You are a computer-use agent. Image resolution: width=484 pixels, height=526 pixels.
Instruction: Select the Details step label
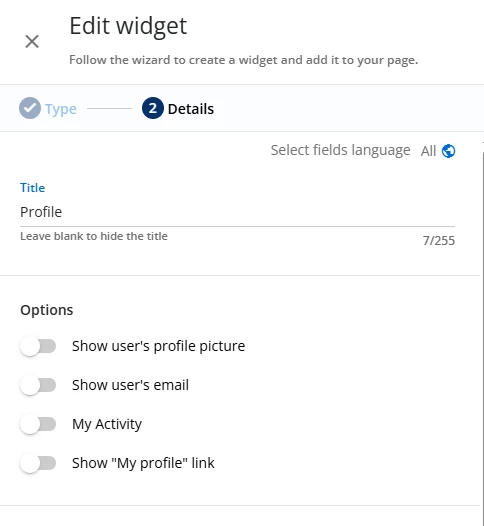(x=191, y=109)
